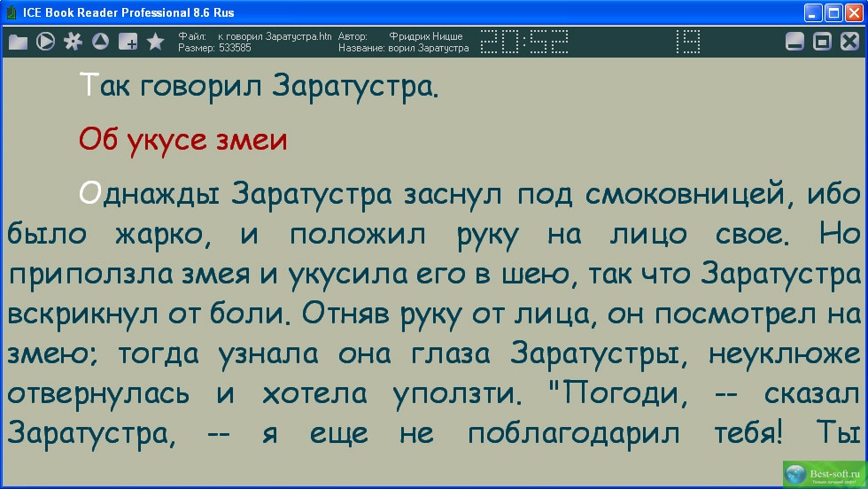Open the library folder icon

coord(18,43)
